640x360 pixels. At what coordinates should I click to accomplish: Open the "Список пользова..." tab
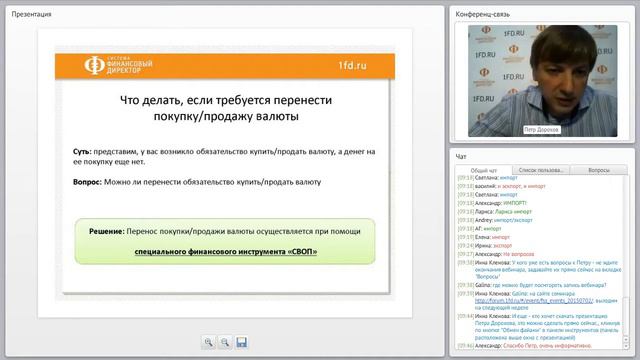(x=540, y=170)
